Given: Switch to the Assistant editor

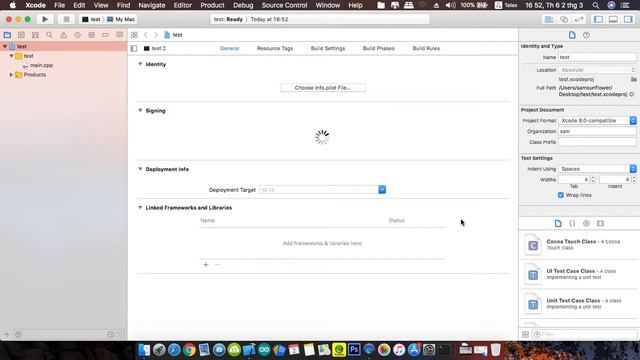Looking at the screenshot, I should [x=564, y=19].
